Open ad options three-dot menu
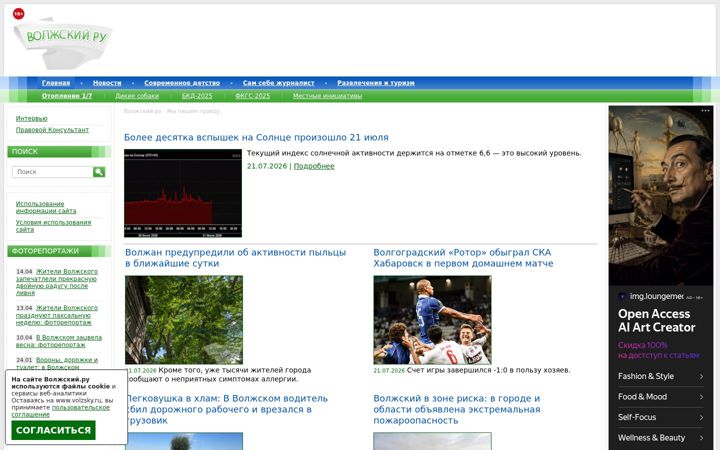The image size is (720, 450). point(705,111)
